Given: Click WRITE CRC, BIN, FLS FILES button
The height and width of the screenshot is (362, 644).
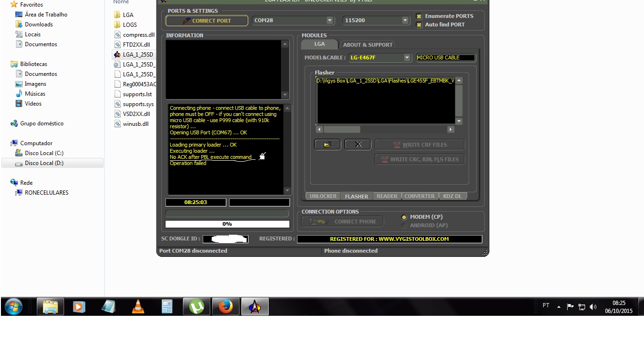Looking at the screenshot, I should [420, 159].
